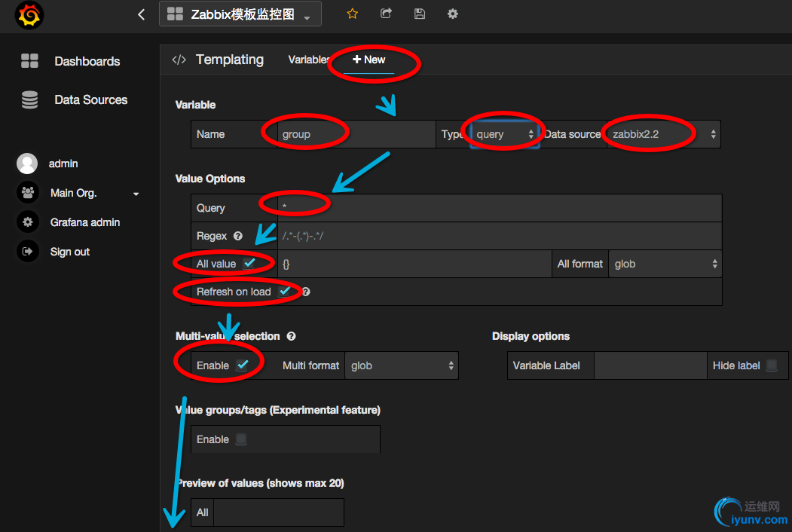
Task: Open the variable Type dropdown showing query
Action: coord(501,133)
